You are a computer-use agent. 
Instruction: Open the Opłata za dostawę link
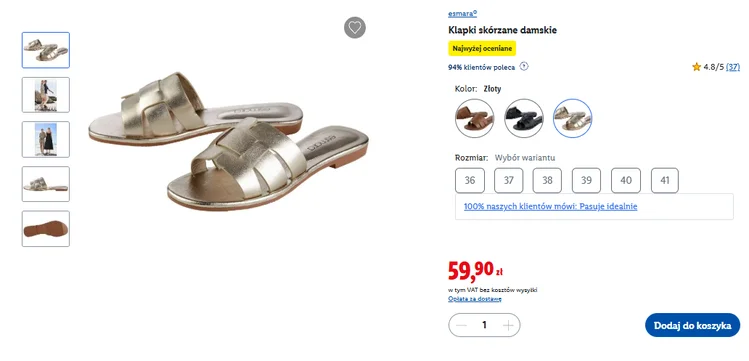[475, 299]
